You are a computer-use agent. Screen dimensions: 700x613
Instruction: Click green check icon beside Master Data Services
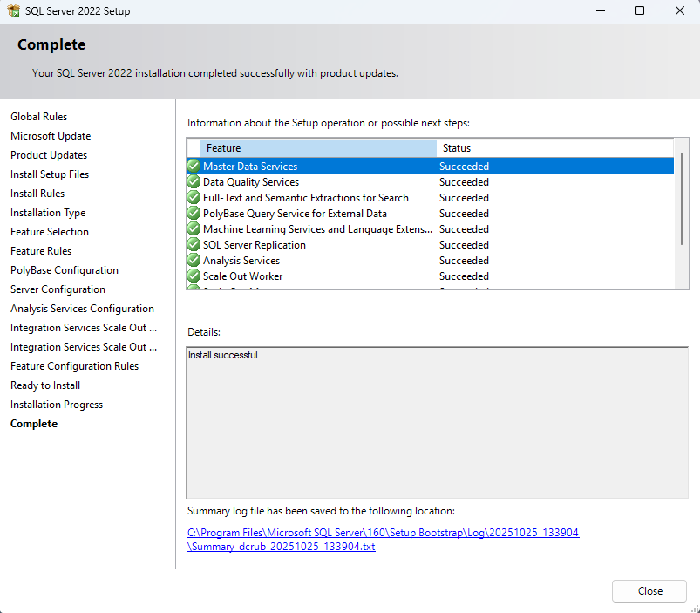pos(194,166)
